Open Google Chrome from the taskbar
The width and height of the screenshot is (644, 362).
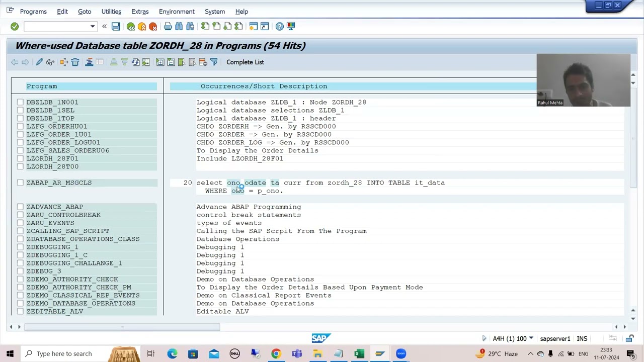(x=276, y=353)
